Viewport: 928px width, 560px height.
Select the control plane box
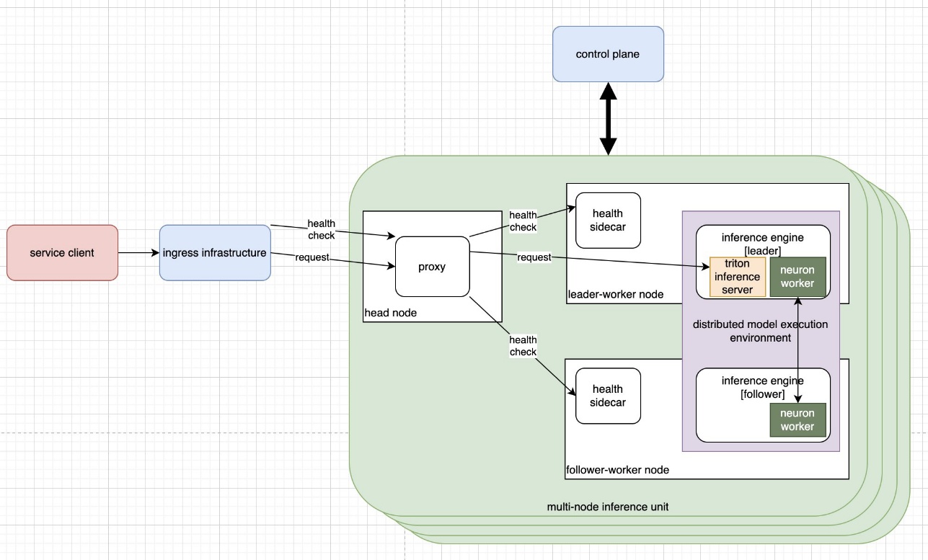[608, 54]
